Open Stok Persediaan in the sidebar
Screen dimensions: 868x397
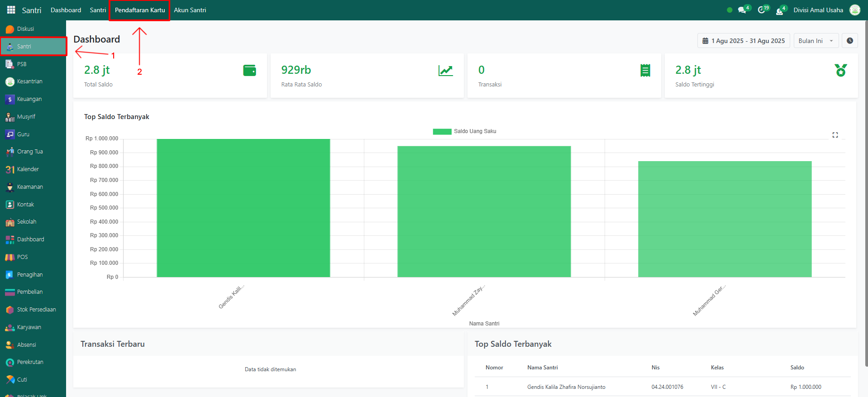click(x=36, y=310)
